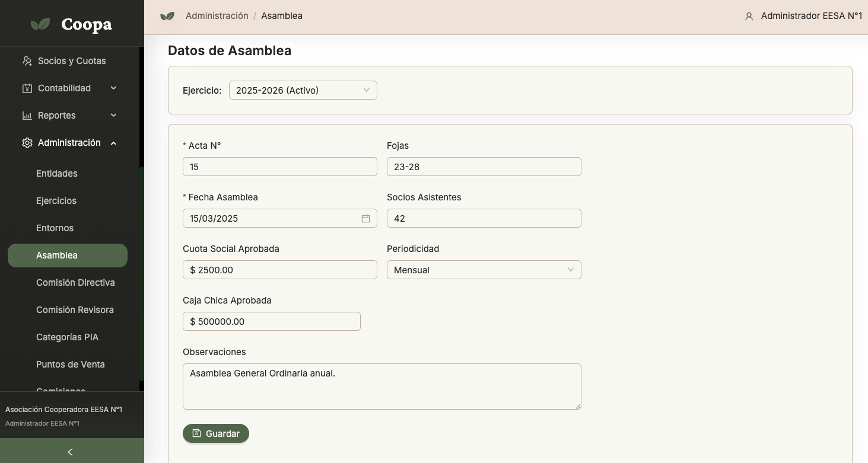Screen dimensions: 868x463
Task: Click Administración breadcrumb link
Action: [x=217, y=16]
